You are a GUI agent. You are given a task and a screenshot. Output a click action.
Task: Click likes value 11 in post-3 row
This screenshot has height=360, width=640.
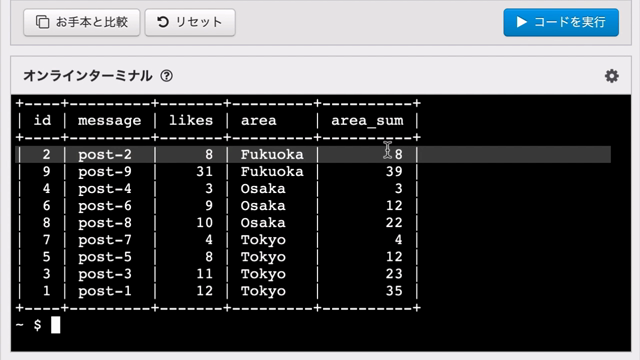[x=204, y=274]
